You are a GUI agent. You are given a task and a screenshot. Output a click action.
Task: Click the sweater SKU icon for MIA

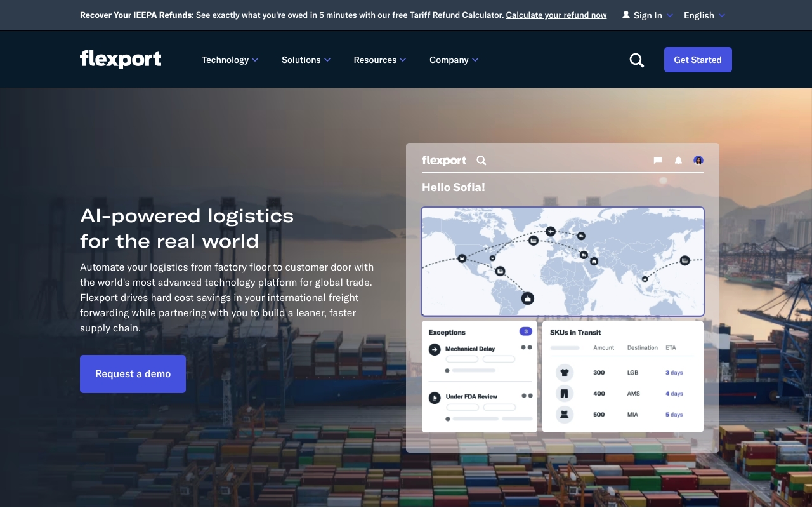565,415
